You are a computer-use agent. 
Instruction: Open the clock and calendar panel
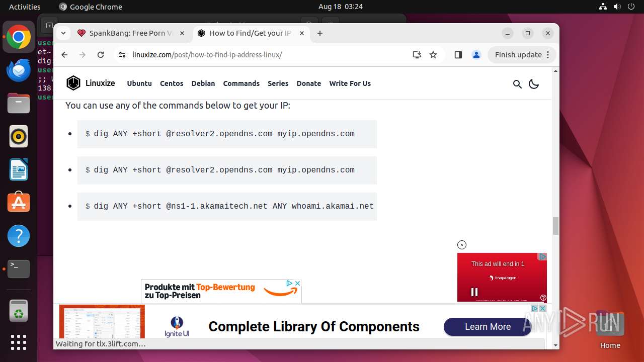(x=341, y=7)
